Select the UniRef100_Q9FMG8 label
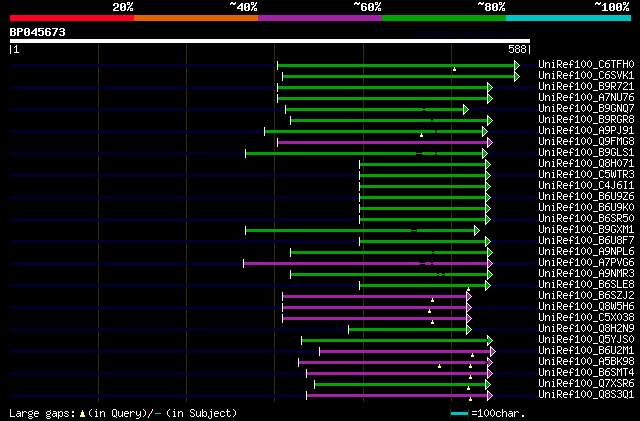 pyautogui.click(x=586, y=142)
